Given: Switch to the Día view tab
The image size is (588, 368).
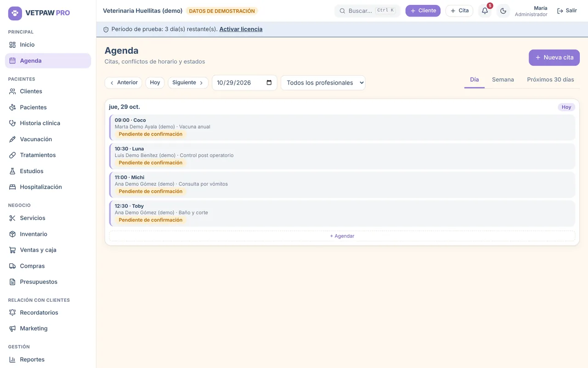Looking at the screenshot, I should [475, 80].
